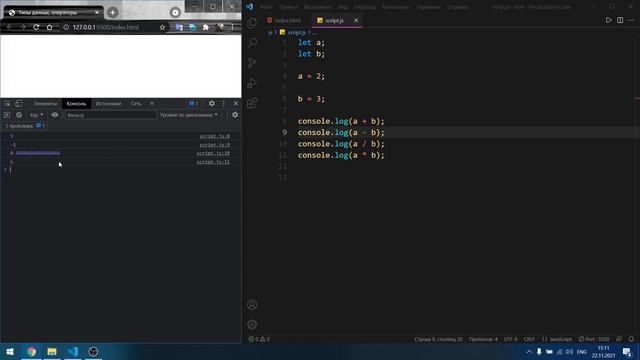Show errors and warnings in status bar
The height and width of the screenshot is (360, 640).
point(259,339)
